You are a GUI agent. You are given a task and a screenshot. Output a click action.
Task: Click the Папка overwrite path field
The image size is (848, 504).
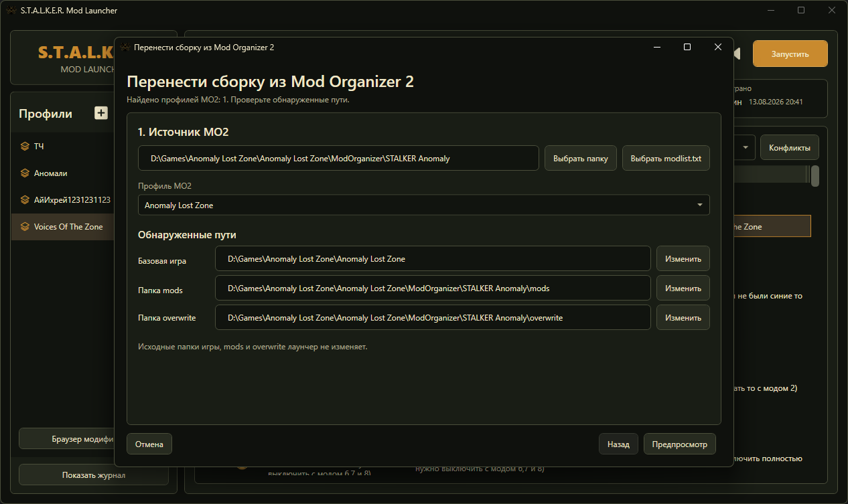433,318
